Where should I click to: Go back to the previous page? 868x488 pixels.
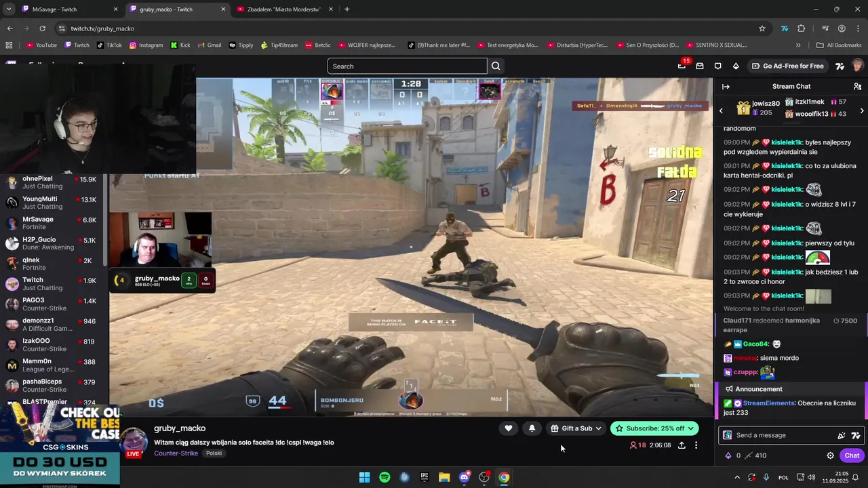[9, 28]
